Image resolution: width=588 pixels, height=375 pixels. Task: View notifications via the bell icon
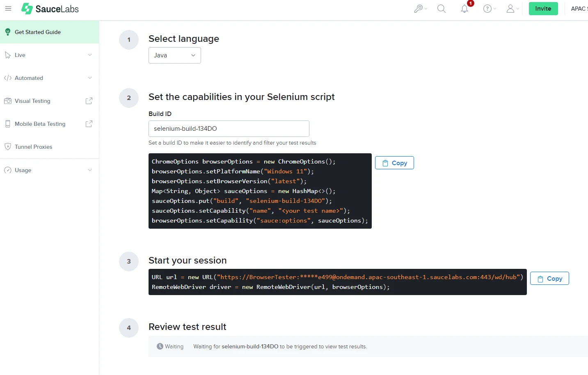click(464, 9)
